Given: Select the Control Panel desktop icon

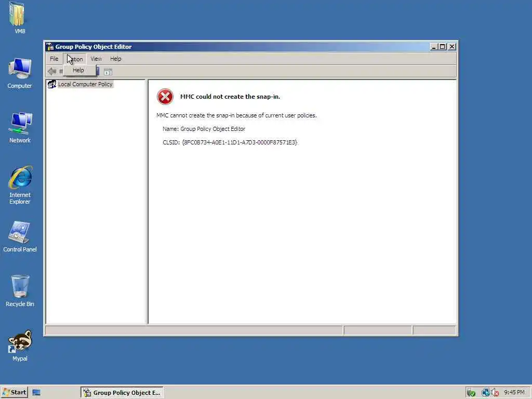Looking at the screenshot, I should point(20,236).
